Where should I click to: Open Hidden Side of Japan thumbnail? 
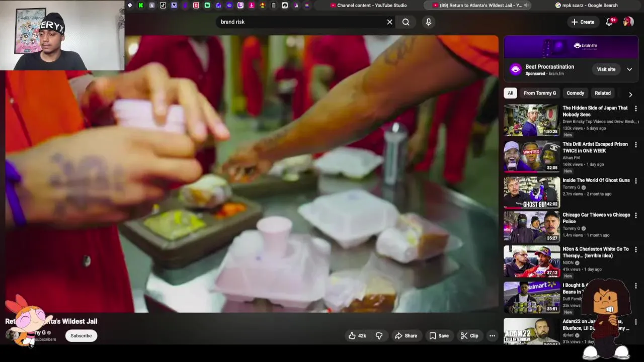click(x=531, y=120)
